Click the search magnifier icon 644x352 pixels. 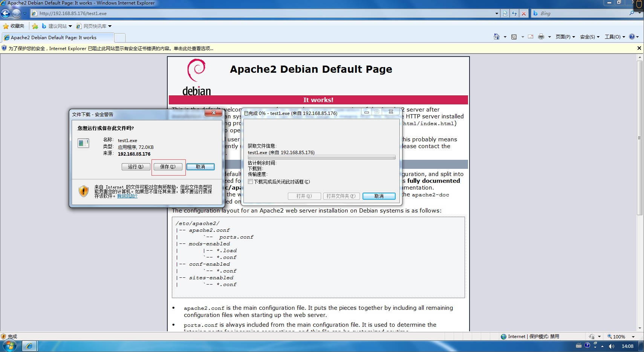(x=632, y=13)
